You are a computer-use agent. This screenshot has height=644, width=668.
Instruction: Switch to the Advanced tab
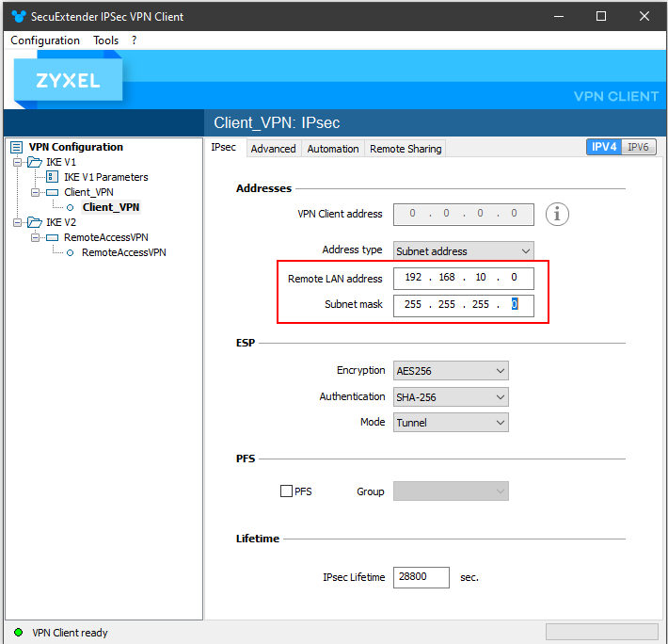pos(273,149)
